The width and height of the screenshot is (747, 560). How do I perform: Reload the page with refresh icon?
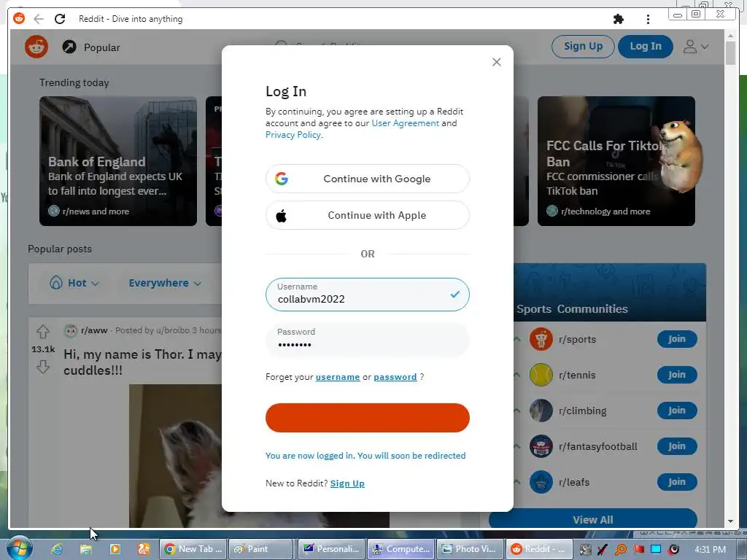tap(60, 18)
